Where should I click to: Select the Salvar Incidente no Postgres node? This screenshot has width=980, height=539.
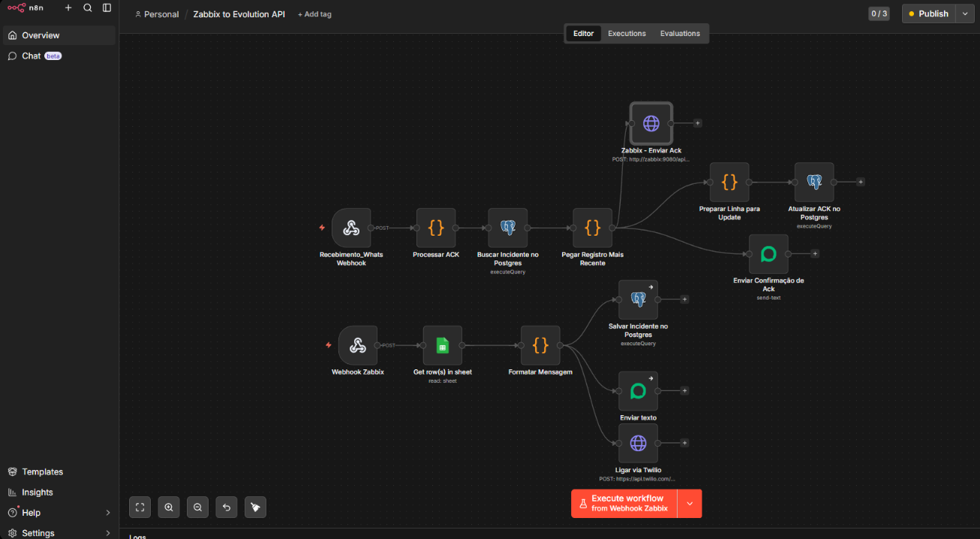638,300
